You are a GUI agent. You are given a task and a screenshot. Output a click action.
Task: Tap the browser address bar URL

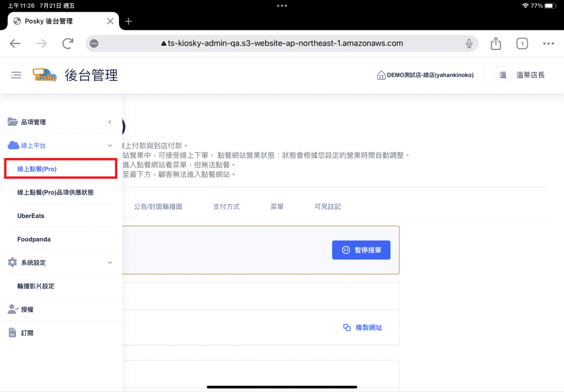[282, 43]
